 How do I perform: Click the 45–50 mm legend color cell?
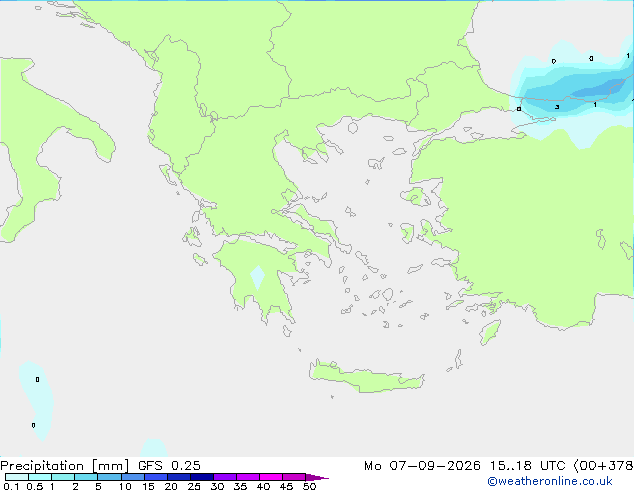pyautogui.click(x=294, y=477)
